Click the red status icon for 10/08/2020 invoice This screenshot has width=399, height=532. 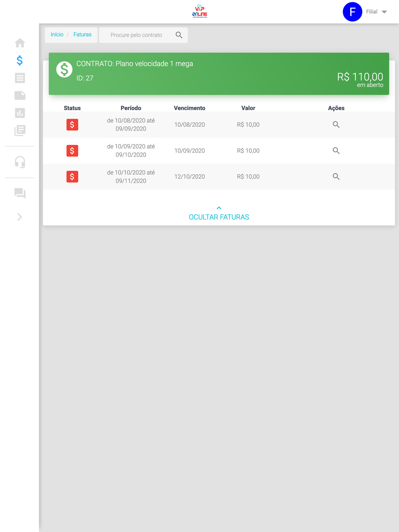pos(72,125)
